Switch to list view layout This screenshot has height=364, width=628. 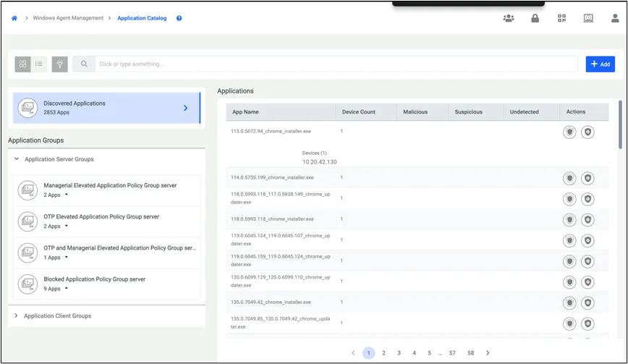coord(39,64)
